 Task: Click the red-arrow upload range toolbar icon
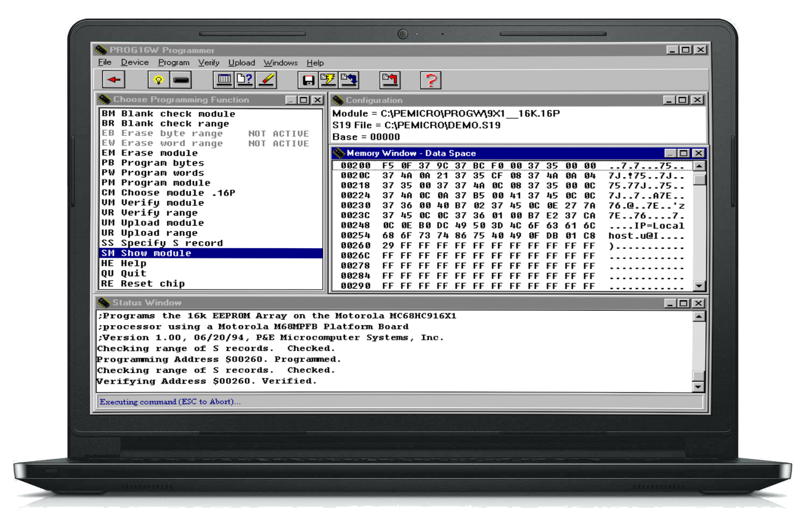click(389, 79)
